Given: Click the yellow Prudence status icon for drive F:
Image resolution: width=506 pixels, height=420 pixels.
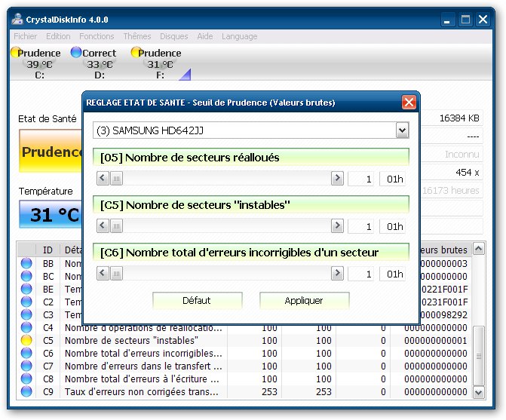Looking at the screenshot, I should (136, 53).
